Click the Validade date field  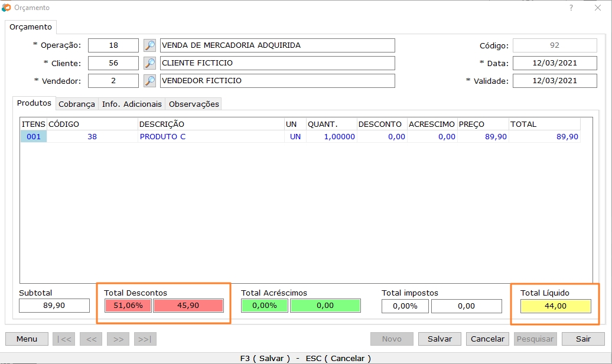pyautogui.click(x=554, y=81)
